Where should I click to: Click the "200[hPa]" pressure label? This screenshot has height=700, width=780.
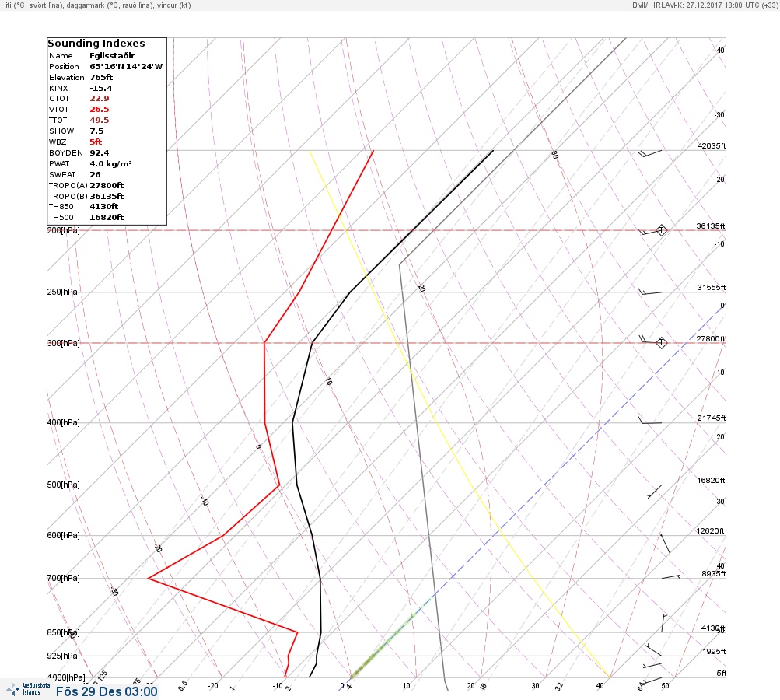click(63, 230)
